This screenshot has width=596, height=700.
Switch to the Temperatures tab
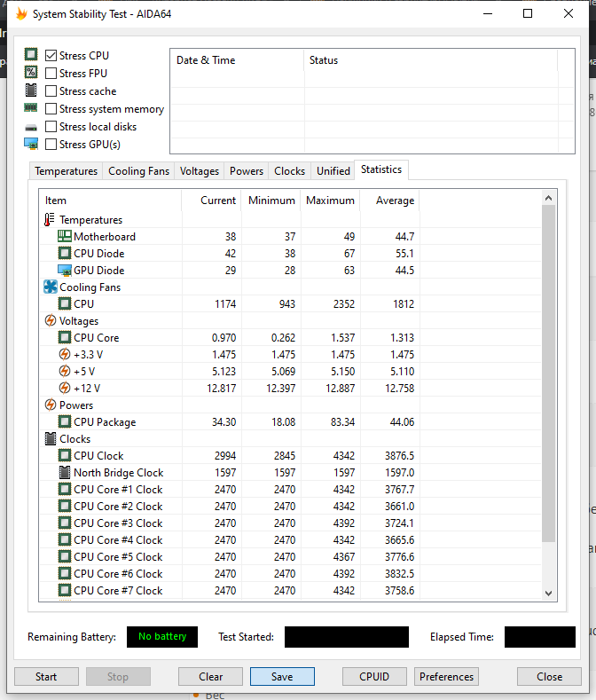click(66, 171)
